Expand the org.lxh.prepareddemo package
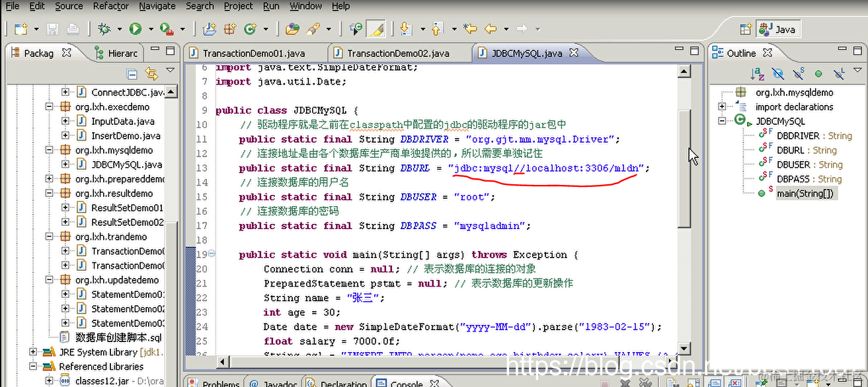Screen dimensions: 868x387 tap(49, 179)
